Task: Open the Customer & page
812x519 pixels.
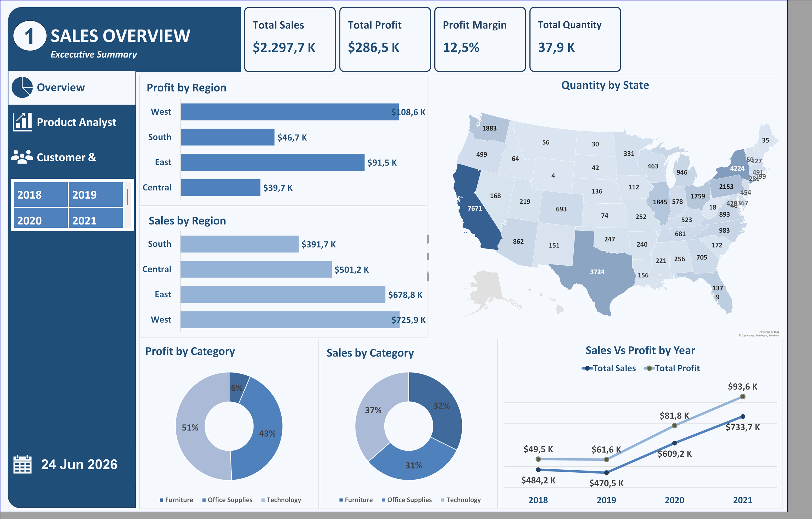Action: pos(72,157)
